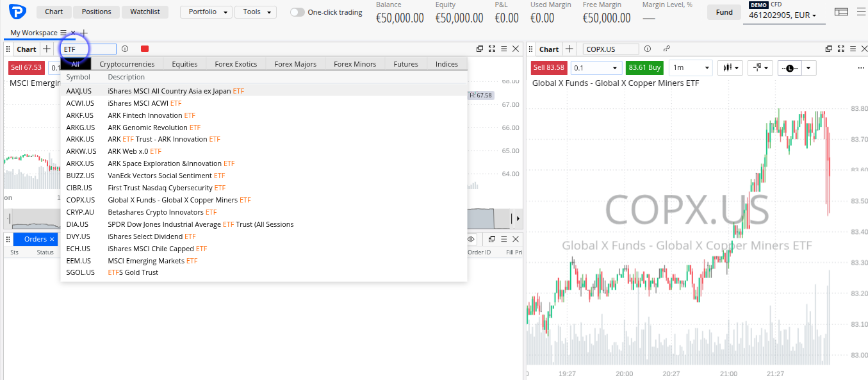868x380 pixels.
Task: Open the left chart panel menu
Action: point(504,49)
